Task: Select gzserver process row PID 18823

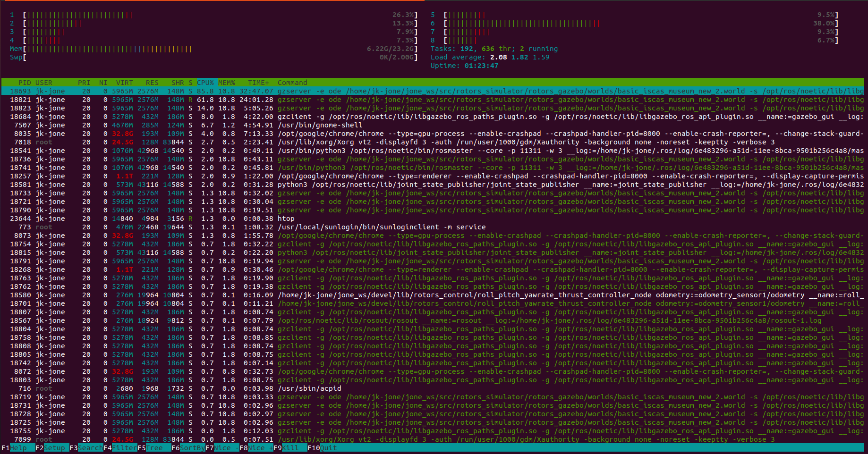Action: coord(433,108)
